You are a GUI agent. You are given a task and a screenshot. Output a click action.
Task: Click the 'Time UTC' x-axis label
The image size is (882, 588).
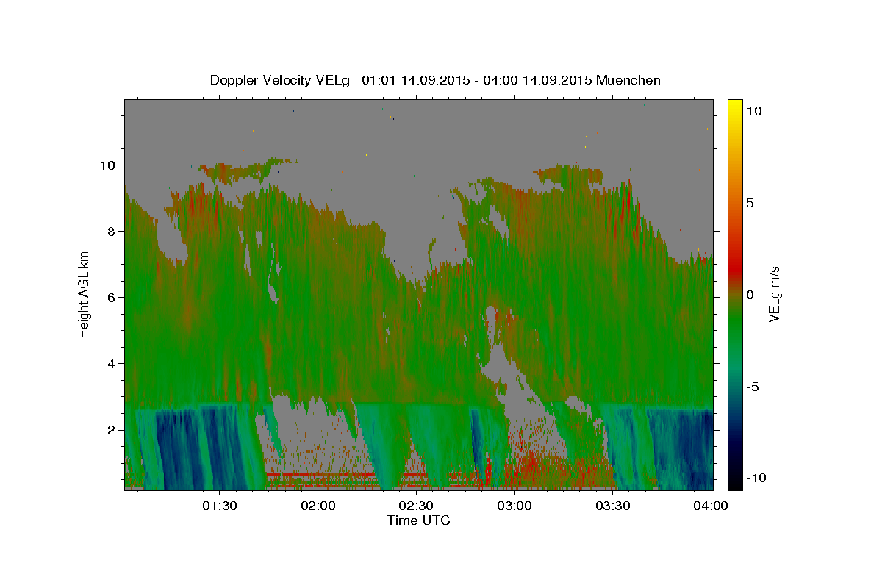418,520
